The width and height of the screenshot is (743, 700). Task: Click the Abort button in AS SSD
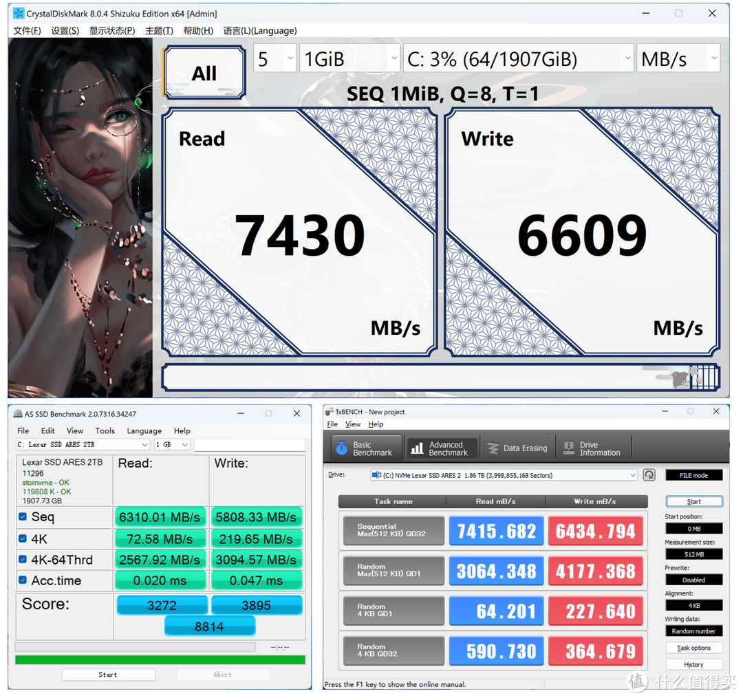(x=223, y=675)
